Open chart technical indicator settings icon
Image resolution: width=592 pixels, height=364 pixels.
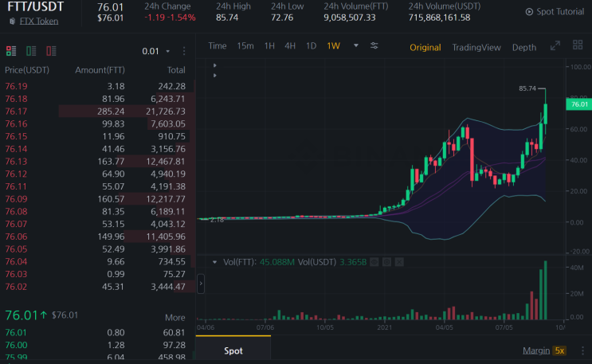point(374,45)
